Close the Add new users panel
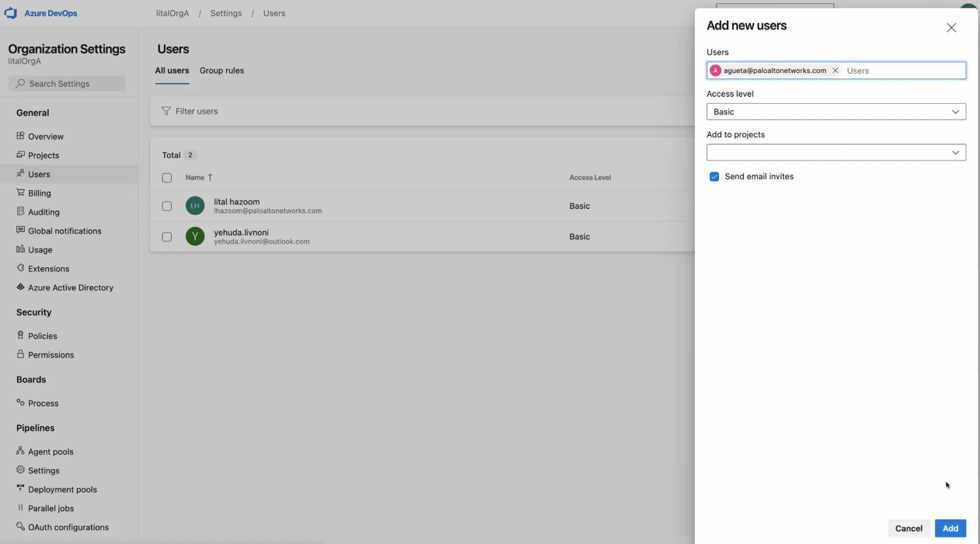The width and height of the screenshot is (980, 544). coord(951,27)
